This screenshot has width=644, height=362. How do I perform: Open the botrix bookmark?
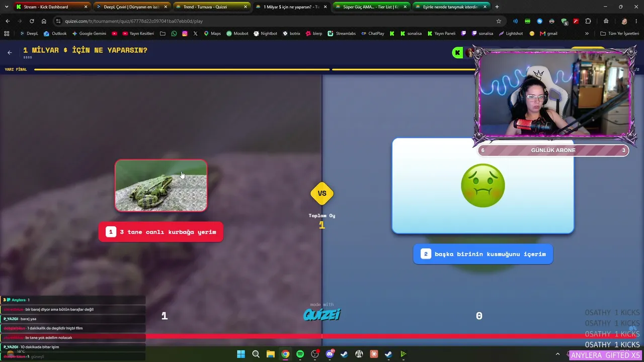pos(291,34)
